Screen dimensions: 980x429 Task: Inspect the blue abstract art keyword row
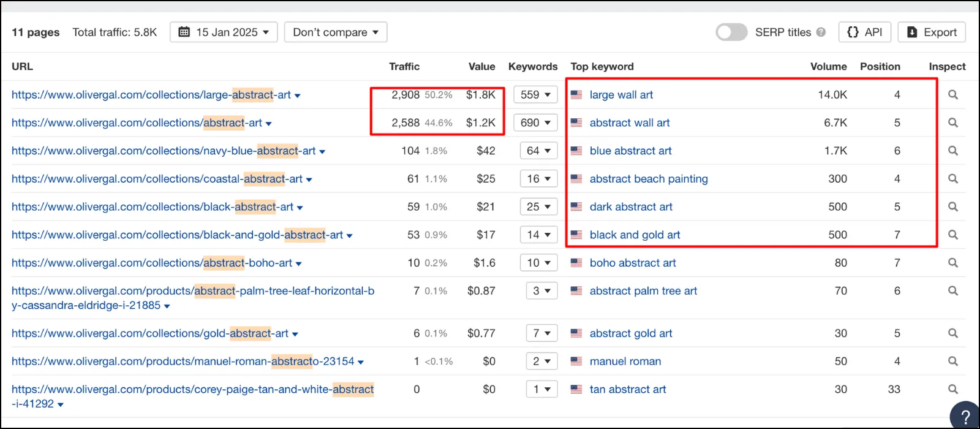(x=953, y=151)
